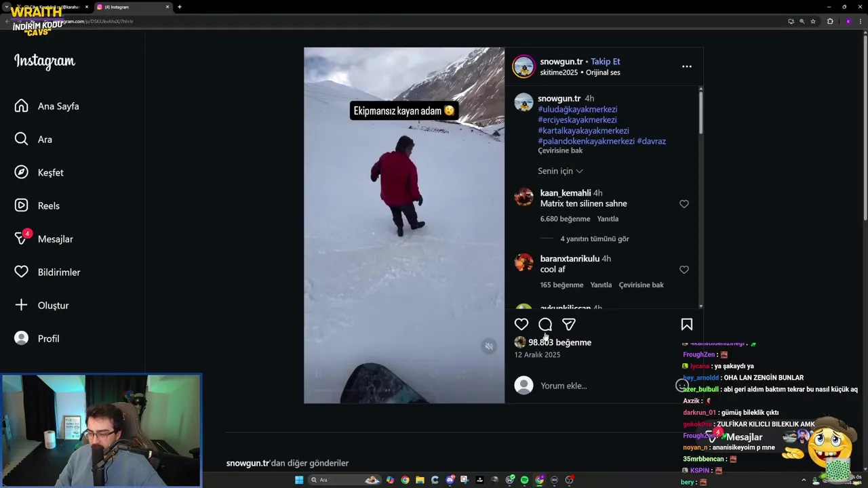Click Çevirisine bak under caption
This screenshot has height=488, width=868.
click(560, 150)
